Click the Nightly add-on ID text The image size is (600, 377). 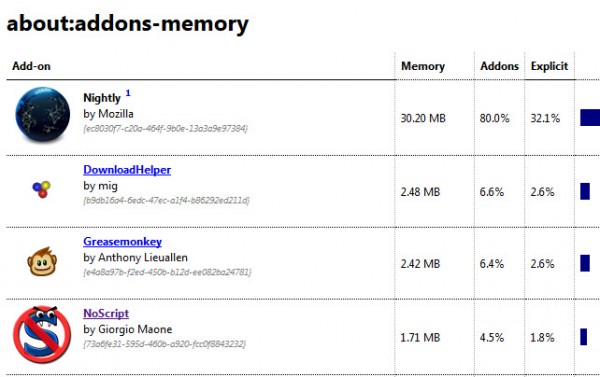pyautogui.click(x=165, y=129)
